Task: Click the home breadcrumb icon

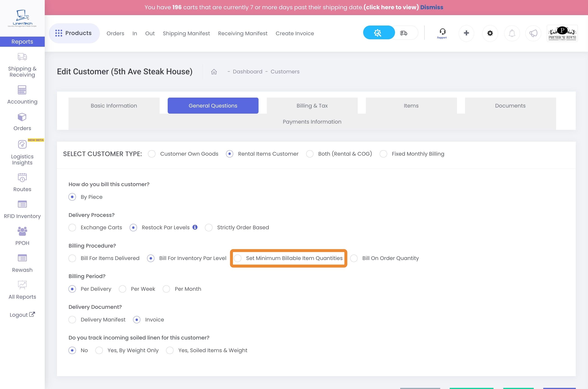Action: (x=214, y=72)
